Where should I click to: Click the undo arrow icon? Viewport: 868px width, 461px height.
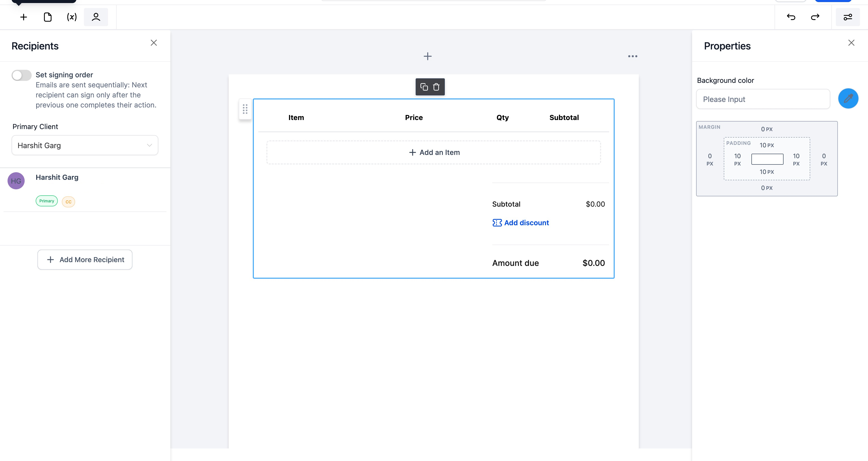(791, 17)
